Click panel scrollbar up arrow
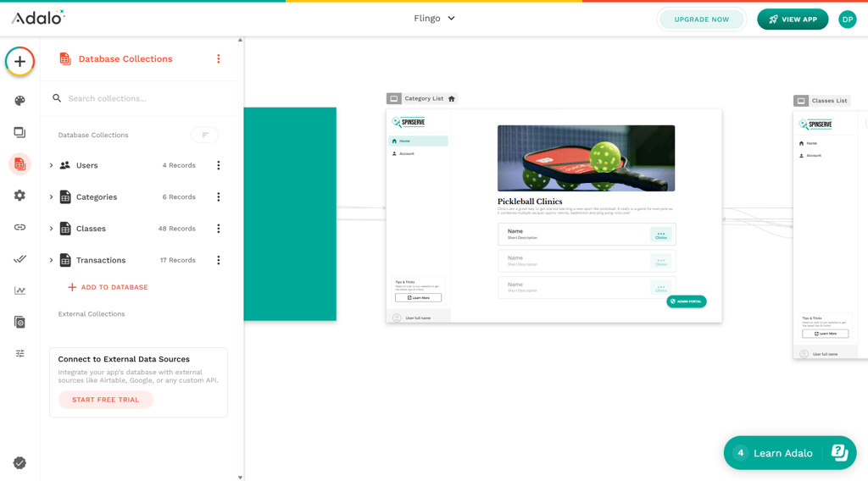868x481 pixels. (x=240, y=40)
